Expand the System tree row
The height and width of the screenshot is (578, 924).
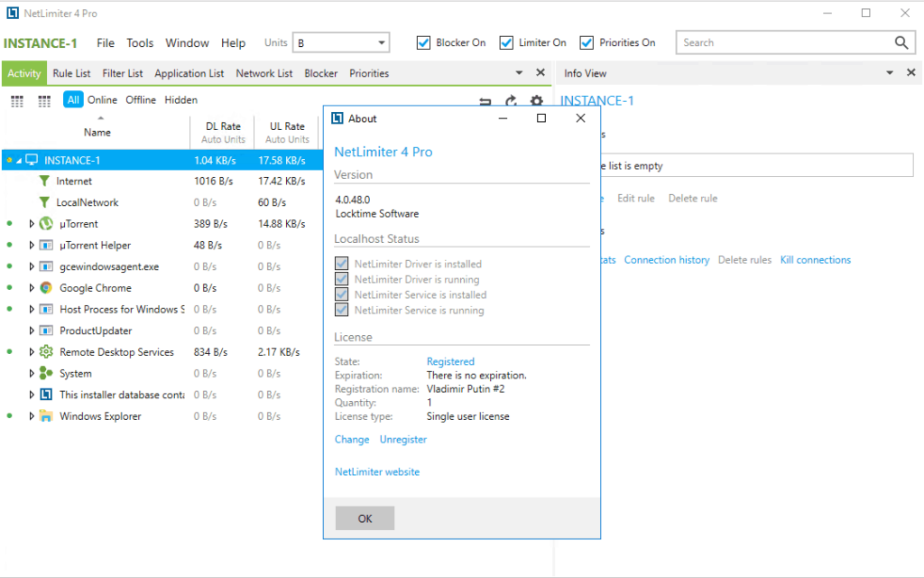32,373
